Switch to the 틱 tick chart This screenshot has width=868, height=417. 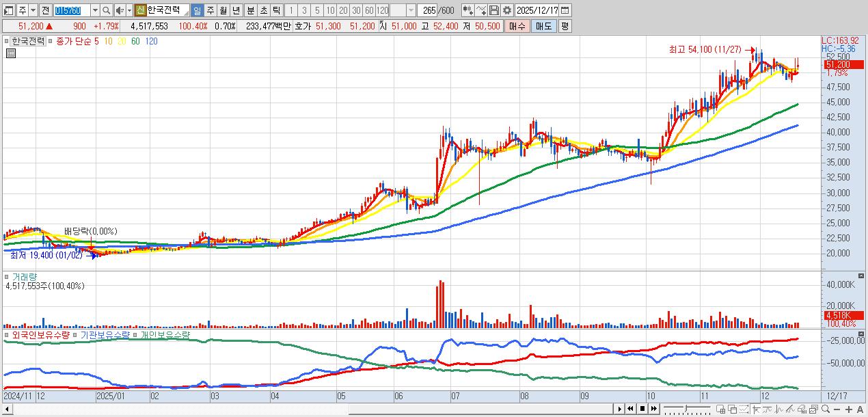coord(276,10)
